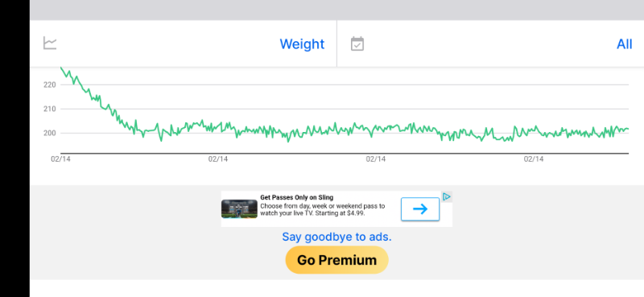Click the 210 label on weight axis
The image size is (644, 297).
point(49,109)
